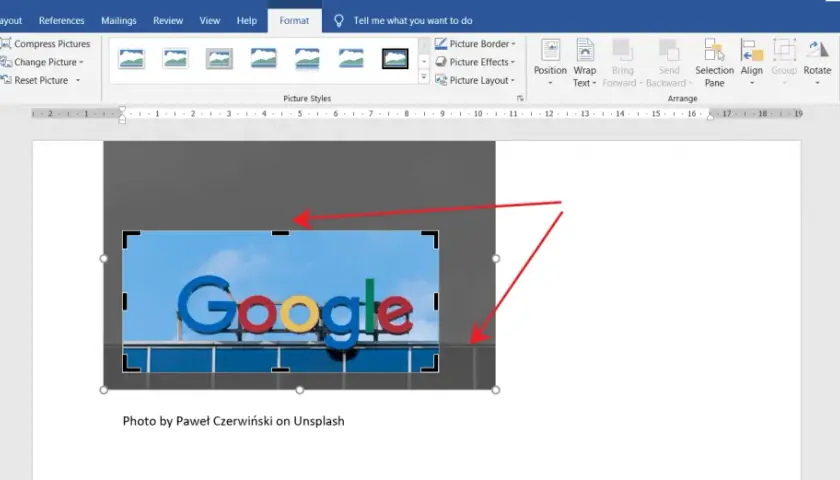Apply the black double frame picture style
The height and width of the screenshot is (480, 840).
click(x=395, y=58)
